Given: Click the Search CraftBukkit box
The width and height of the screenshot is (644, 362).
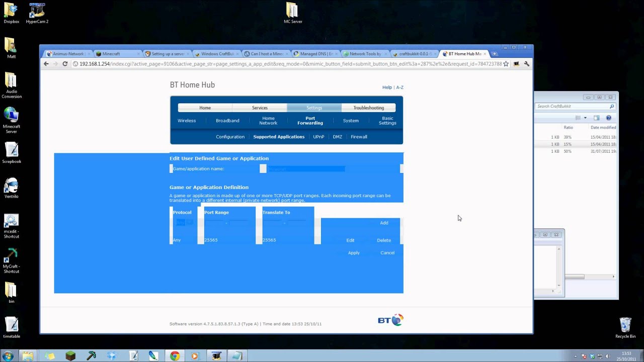Looking at the screenshot, I should 575,107.
